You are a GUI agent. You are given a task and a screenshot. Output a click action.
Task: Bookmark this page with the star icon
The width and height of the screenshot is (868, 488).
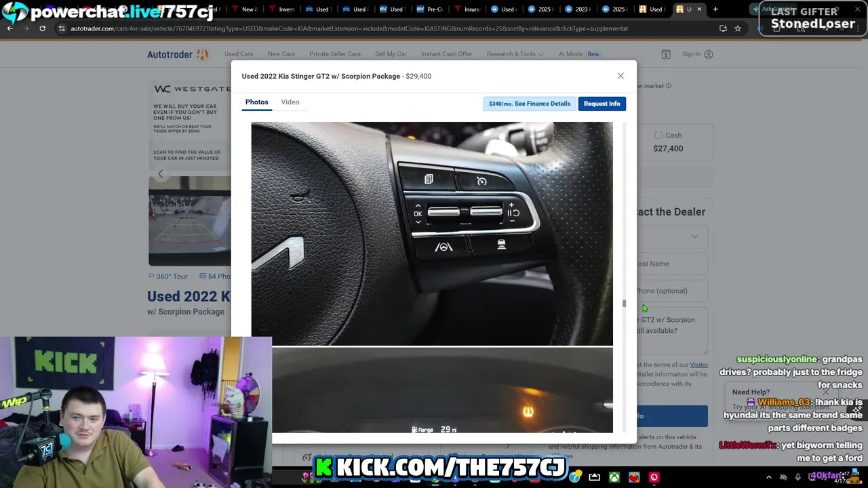pyautogui.click(x=738, y=28)
